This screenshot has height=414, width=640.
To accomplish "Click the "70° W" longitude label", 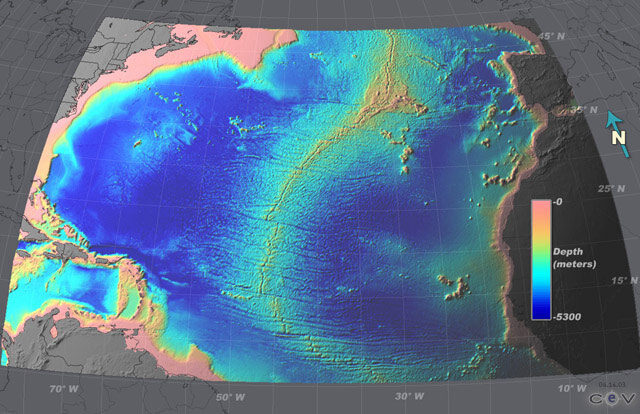I will pos(64,389).
